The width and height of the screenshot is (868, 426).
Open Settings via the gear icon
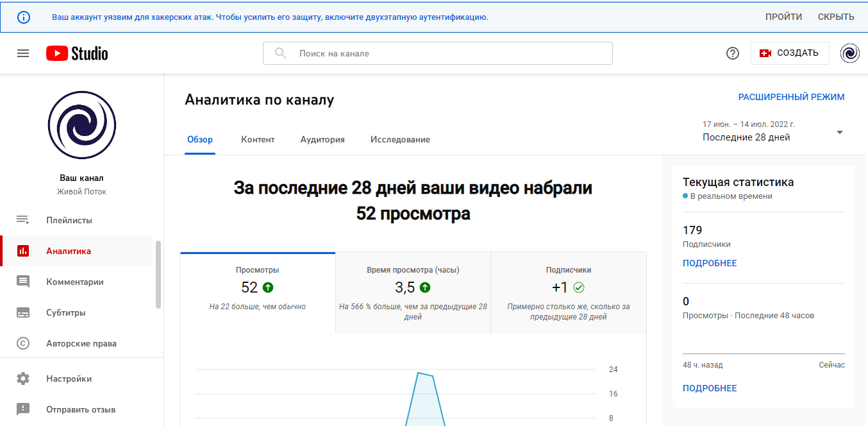tap(23, 379)
